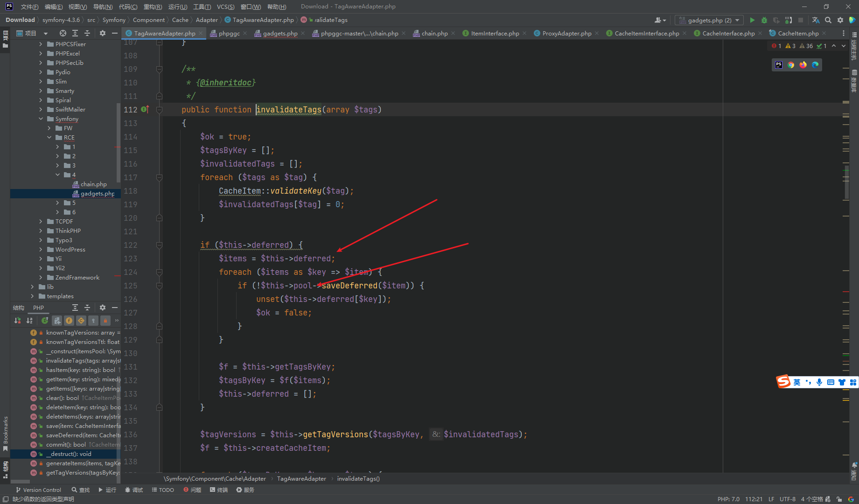
Task: Click the UTF-8 encoding status item
Action: pyautogui.click(x=788, y=499)
